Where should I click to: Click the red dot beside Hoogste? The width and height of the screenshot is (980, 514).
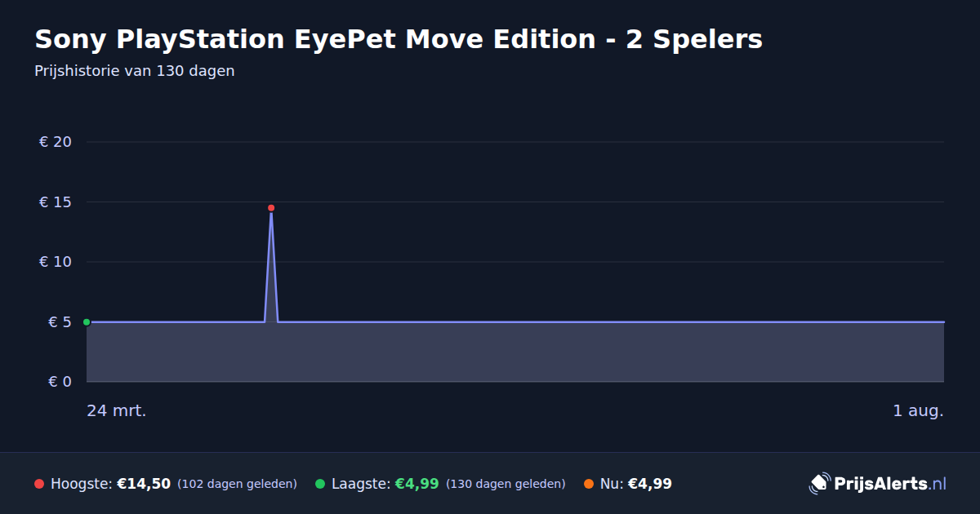coord(39,484)
